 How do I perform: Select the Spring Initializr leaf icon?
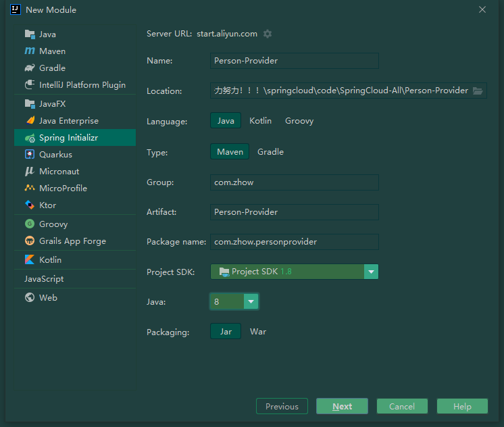[x=30, y=138]
